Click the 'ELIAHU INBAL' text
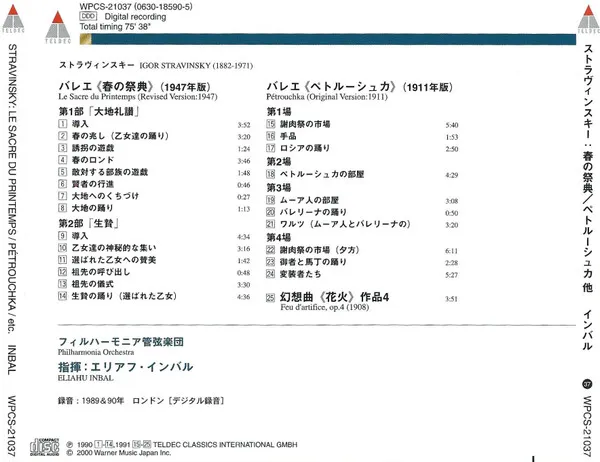This screenshot has height=462, width=600. (86, 378)
